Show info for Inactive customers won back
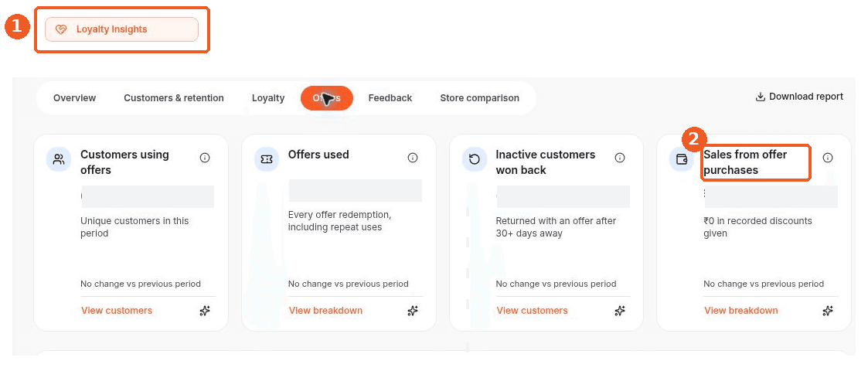The height and width of the screenshot is (371, 868). click(620, 158)
